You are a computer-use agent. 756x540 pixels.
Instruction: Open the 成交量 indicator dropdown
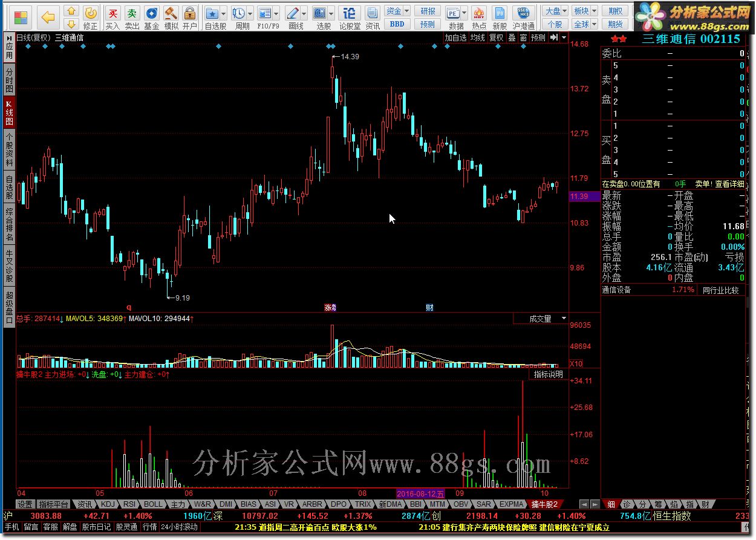pyautogui.click(x=564, y=318)
